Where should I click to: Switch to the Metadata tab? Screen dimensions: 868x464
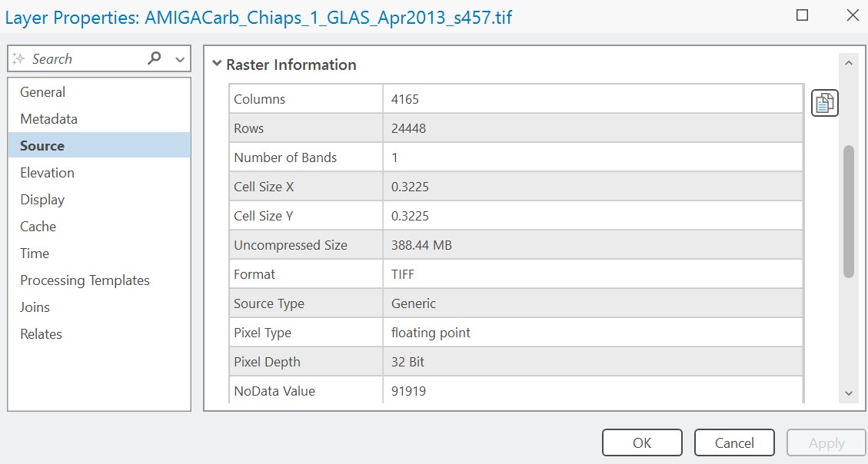tap(48, 119)
